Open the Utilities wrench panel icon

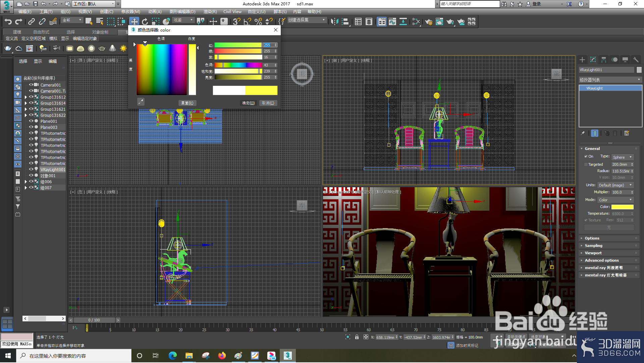(x=636, y=60)
